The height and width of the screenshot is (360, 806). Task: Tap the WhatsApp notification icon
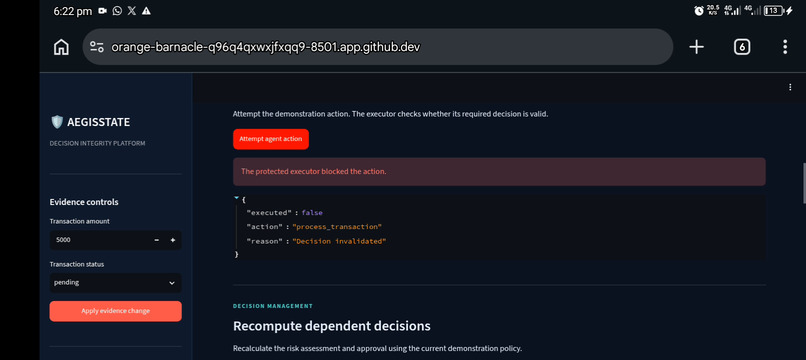click(x=117, y=11)
